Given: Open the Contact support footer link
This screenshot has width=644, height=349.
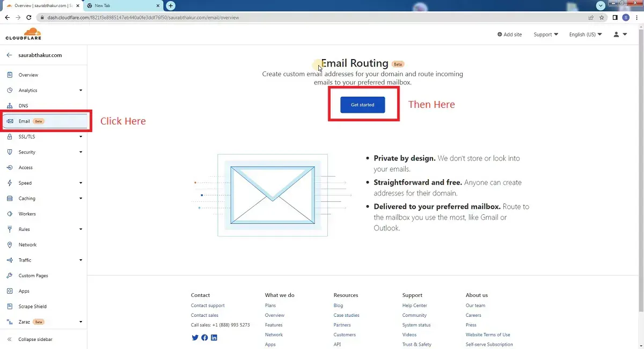Looking at the screenshot, I should [x=208, y=306].
